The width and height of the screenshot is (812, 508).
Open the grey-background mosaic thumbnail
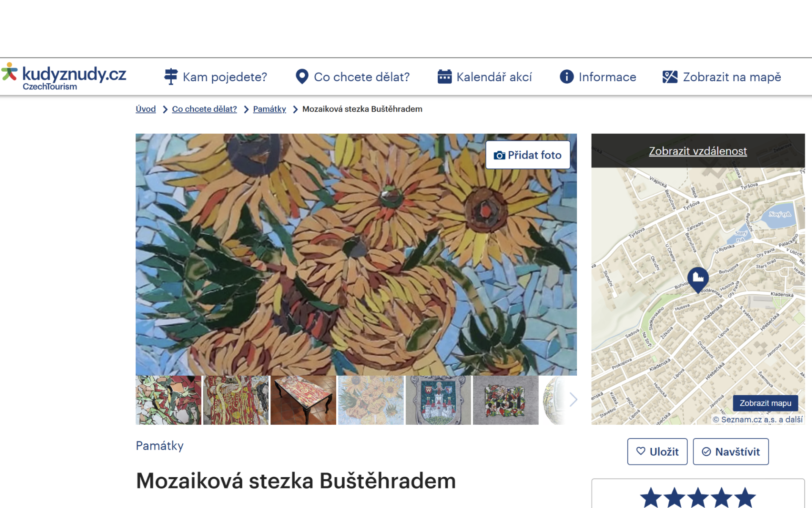pos(506,400)
